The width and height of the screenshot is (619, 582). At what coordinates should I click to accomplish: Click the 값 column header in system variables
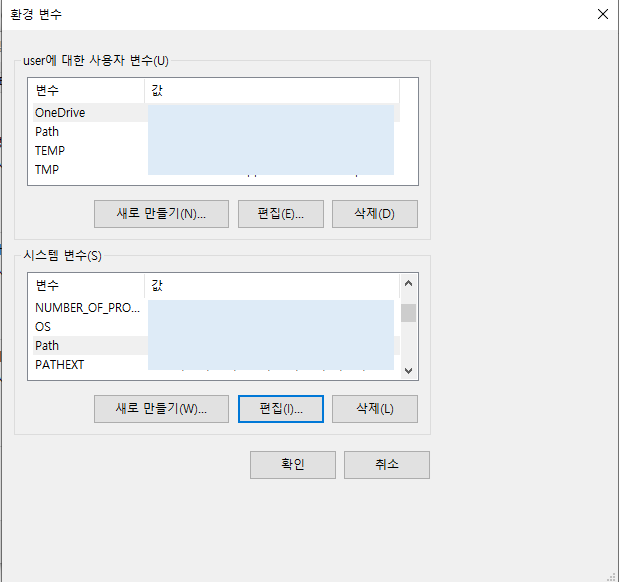[272, 285]
